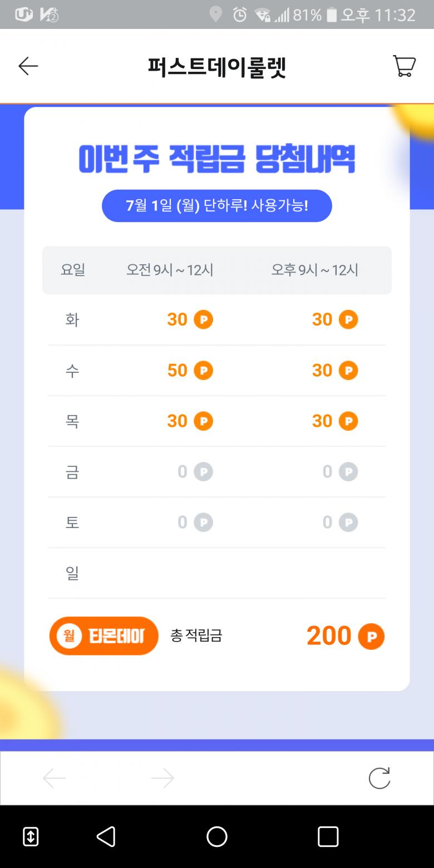This screenshot has height=868, width=434.
Task: Tap the orange 티몬데이 button
Action: coord(104,635)
